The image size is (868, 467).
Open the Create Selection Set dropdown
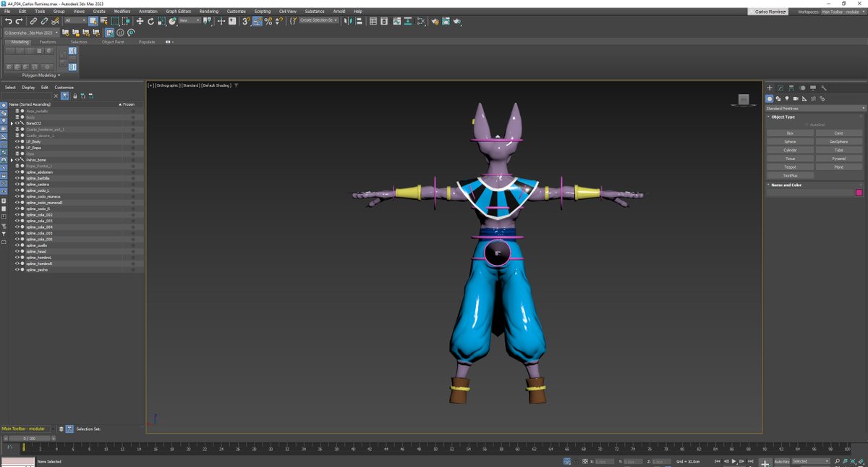tap(319, 20)
